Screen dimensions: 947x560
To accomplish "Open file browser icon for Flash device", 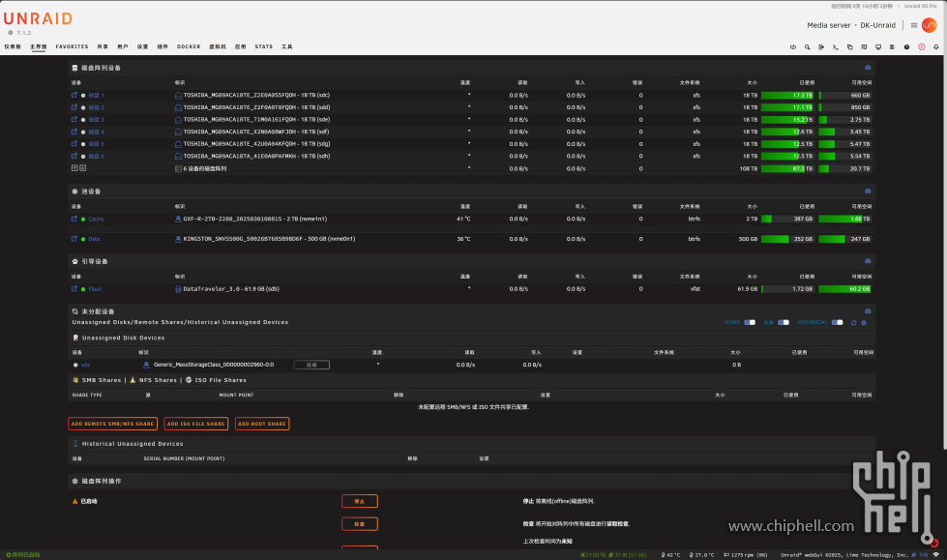I will click(x=74, y=289).
